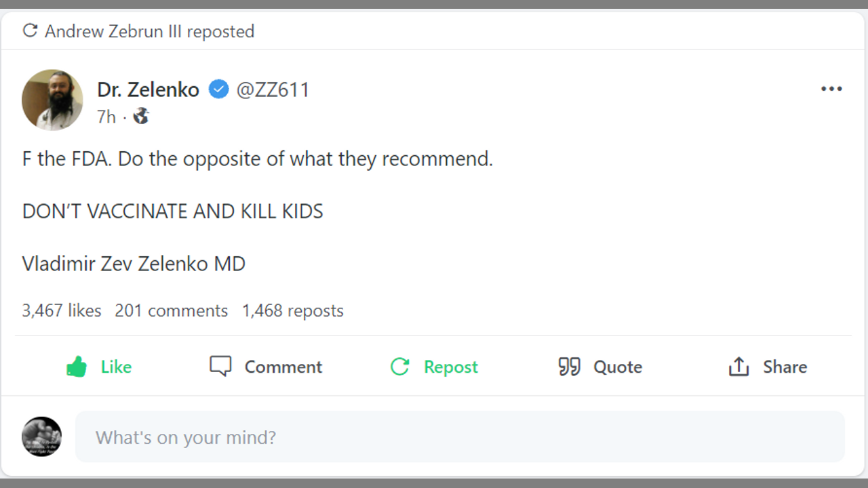868x488 pixels.
Task: Click the Quote marks icon
Action: point(569,367)
